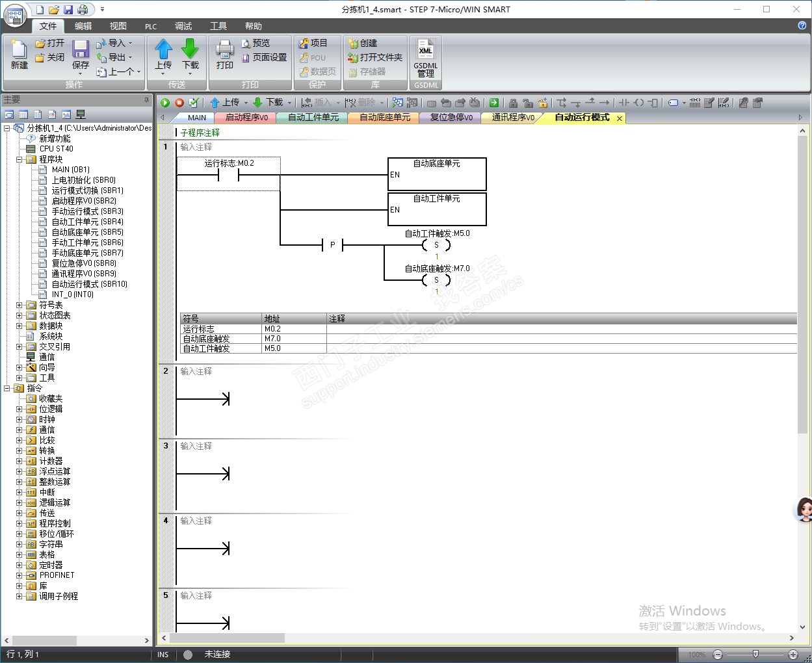Click 打开文件夹 button in ribbon
Viewport: 812px width, 663px height.
(375, 57)
